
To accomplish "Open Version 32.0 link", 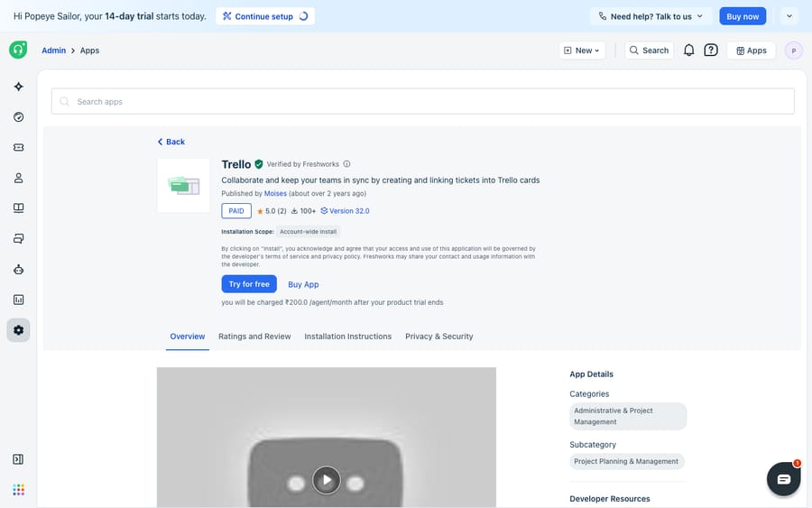I will pos(345,211).
